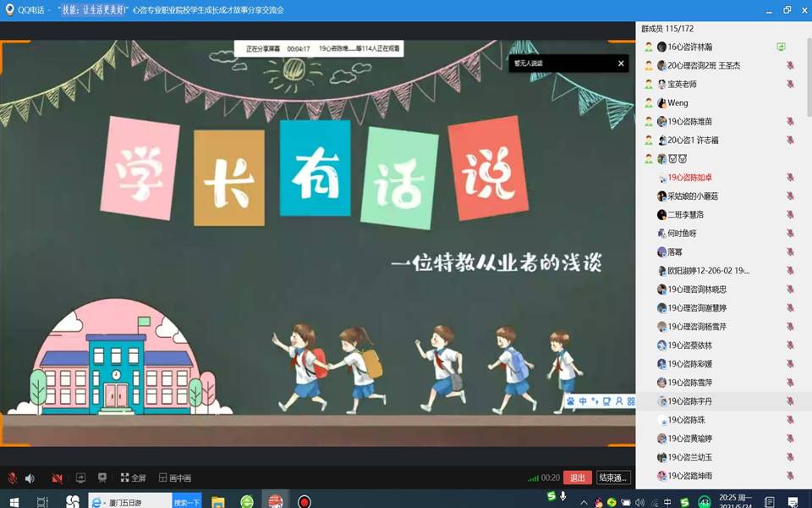Click the presentation board icon in call toolbar
812x508 pixels.
tap(102, 478)
